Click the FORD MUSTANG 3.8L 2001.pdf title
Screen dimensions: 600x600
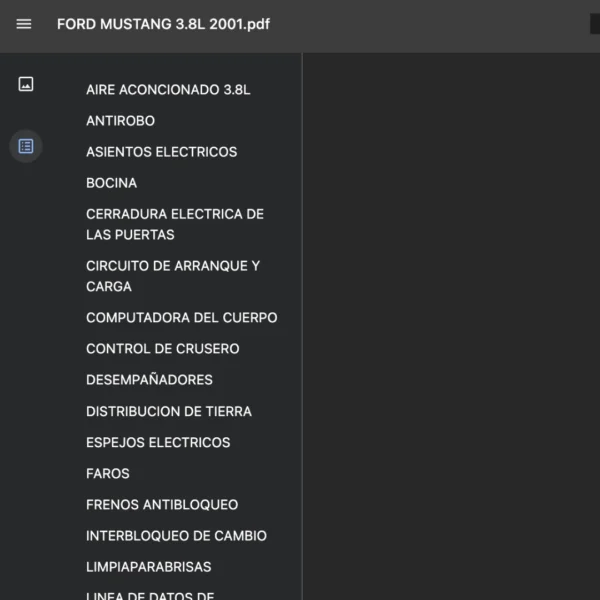(x=163, y=24)
